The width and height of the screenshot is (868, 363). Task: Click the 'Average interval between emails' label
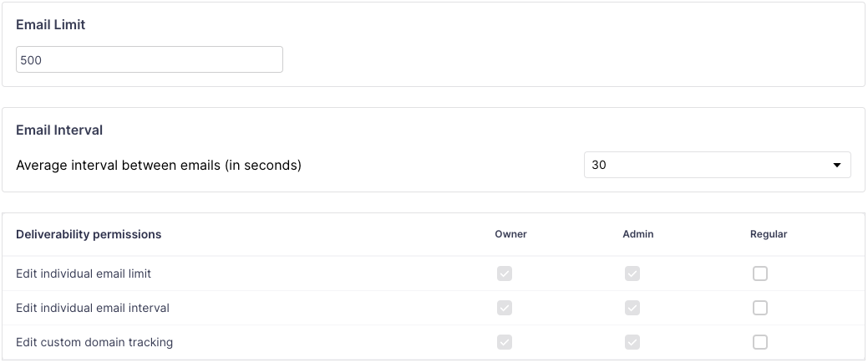coord(159,166)
